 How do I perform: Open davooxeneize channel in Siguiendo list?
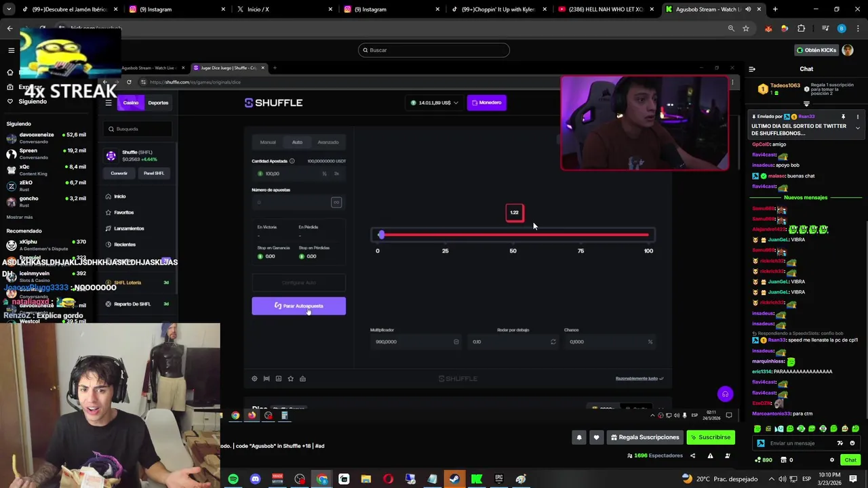[46, 138]
